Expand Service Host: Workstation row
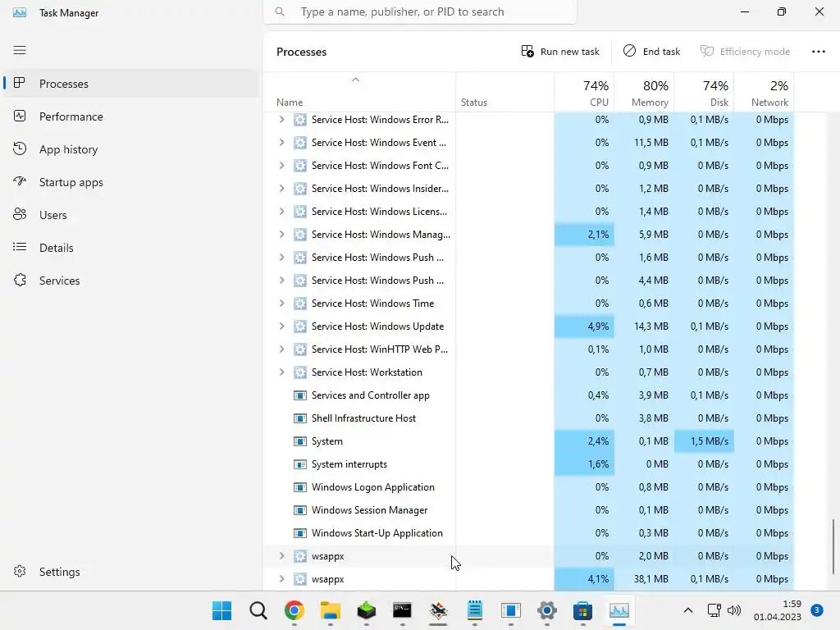This screenshot has width=840, height=630. click(281, 372)
